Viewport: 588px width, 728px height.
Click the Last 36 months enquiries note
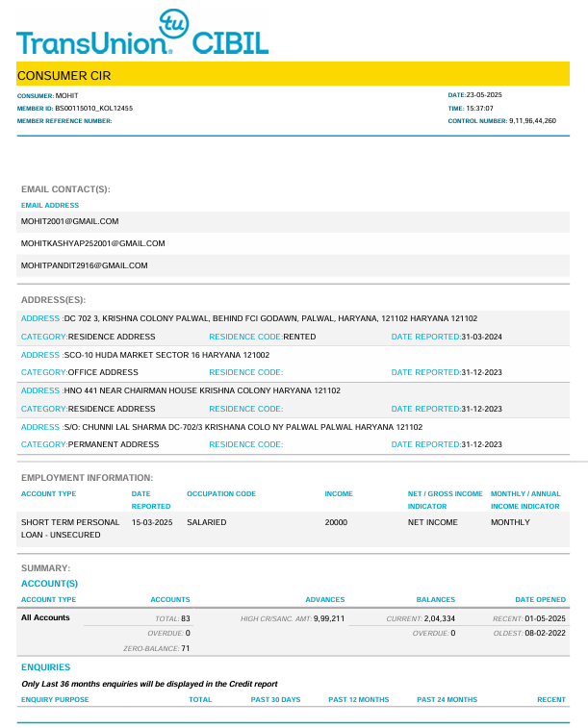(149, 684)
